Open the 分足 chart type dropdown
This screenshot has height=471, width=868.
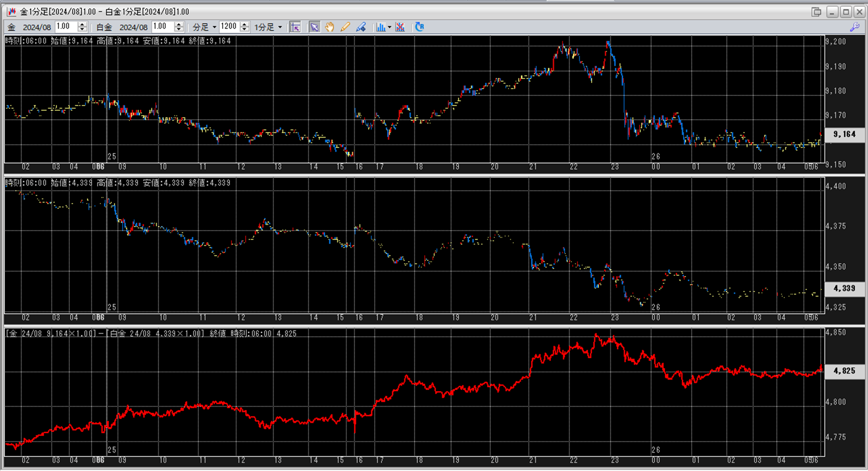point(214,27)
